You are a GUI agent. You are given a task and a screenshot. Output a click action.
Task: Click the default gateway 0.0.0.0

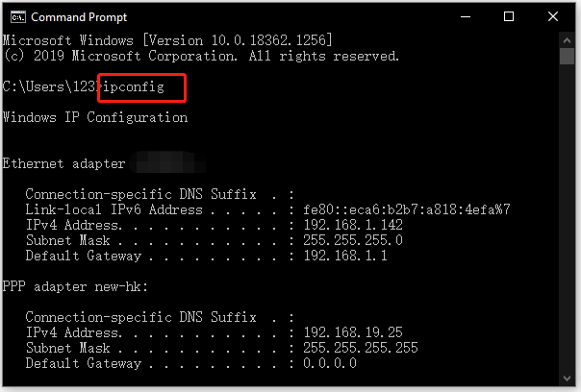(x=330, y=363)
